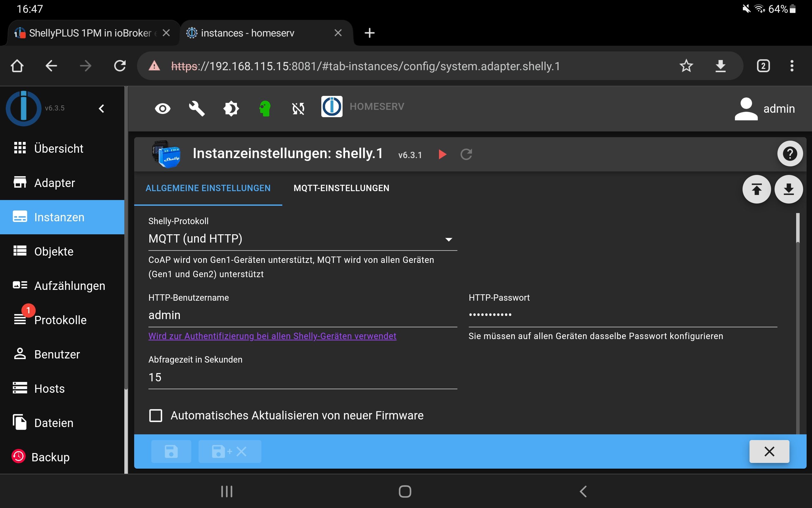
Task: Close the instances - homeserv browser tab
Action: [338, 33]
